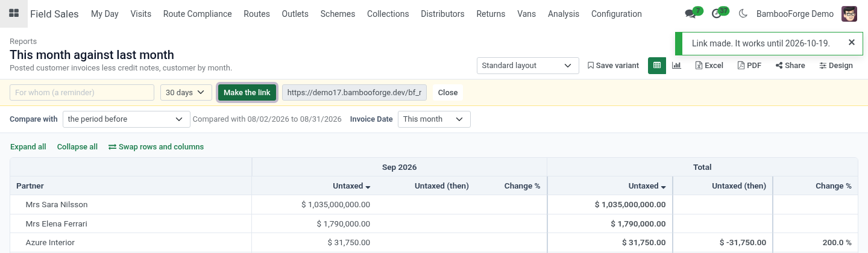This screenshot has width=868, height=253.
Task: Click the Reports breadcrumb
Action: (23, 42)
